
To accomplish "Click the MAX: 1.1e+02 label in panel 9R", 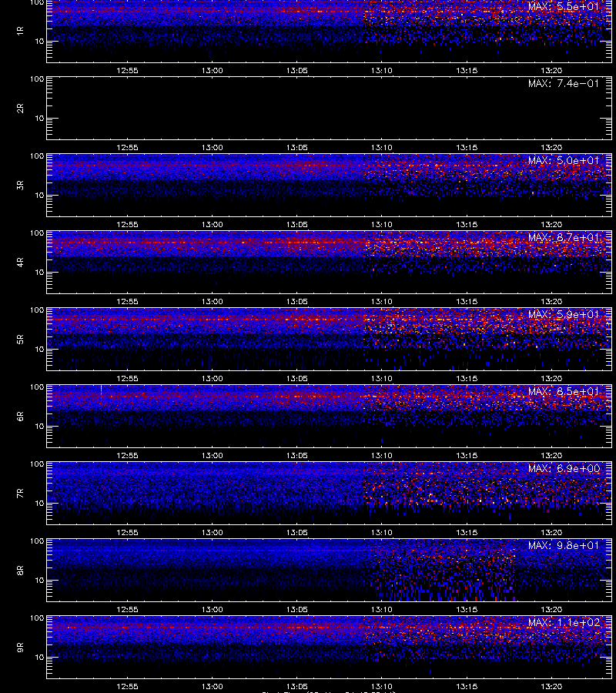I will click(564, 622).
